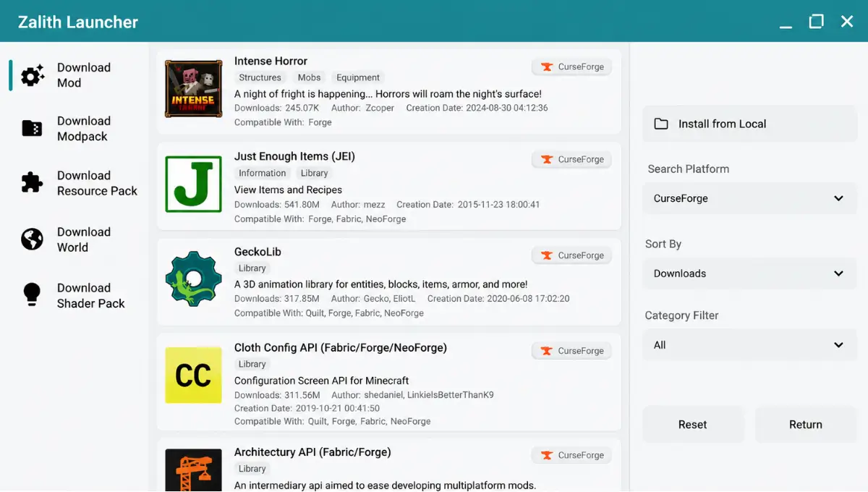Click the 'View Items and Recipes' description
This screenshot has height=492, width=868.
point(288,190)
